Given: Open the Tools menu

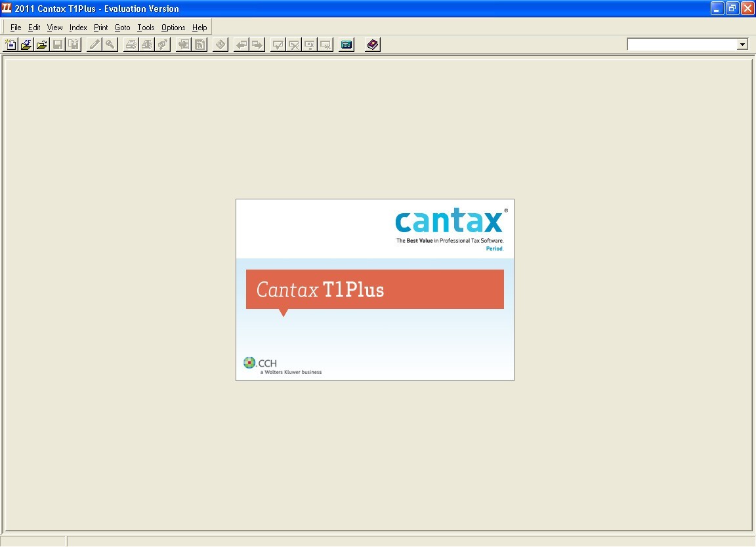Looking at the screenshot, I should (146, 28).
